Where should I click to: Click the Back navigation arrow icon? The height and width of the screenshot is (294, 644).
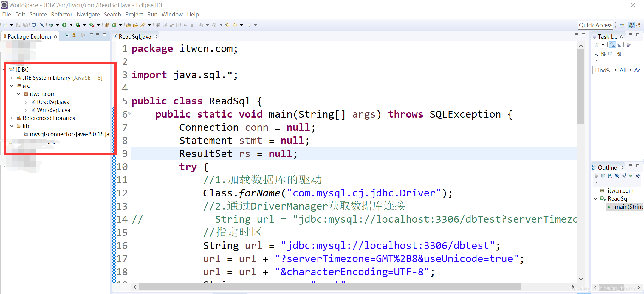(x=235, y=25)
